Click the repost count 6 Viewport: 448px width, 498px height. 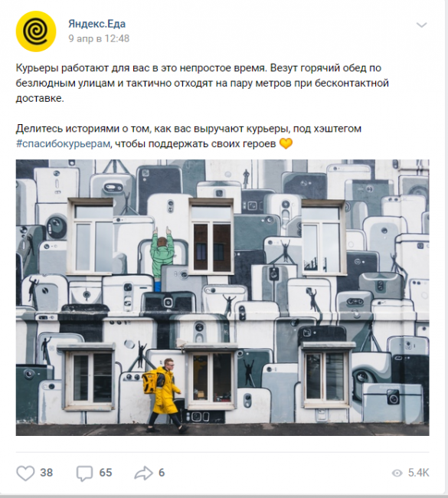click(162, 473)
